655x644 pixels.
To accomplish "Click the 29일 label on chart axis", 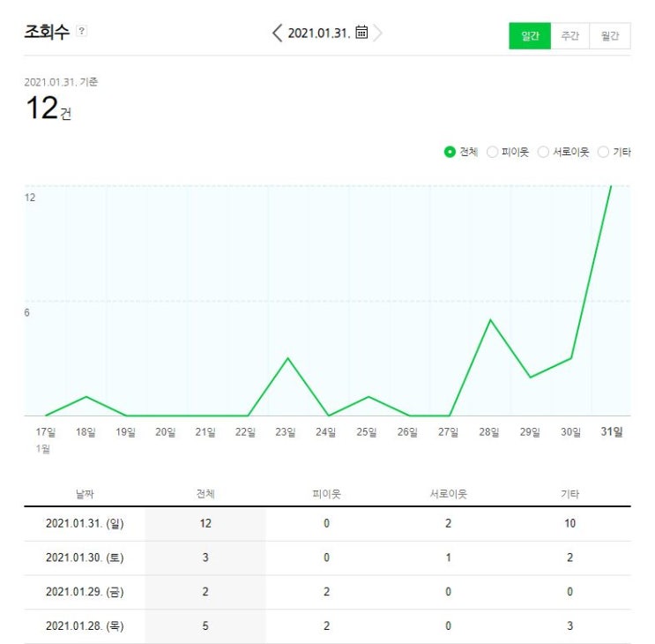I will pos(530,431).
